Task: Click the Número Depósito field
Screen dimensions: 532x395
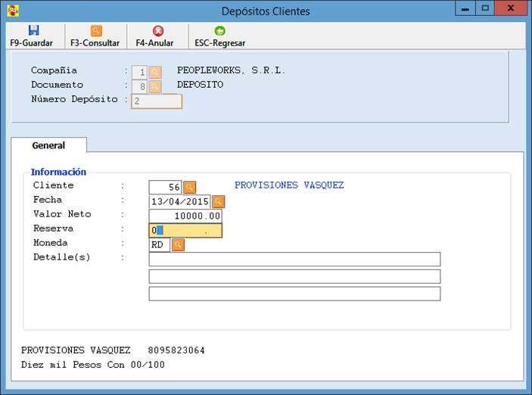Action: tap(156, 101)
